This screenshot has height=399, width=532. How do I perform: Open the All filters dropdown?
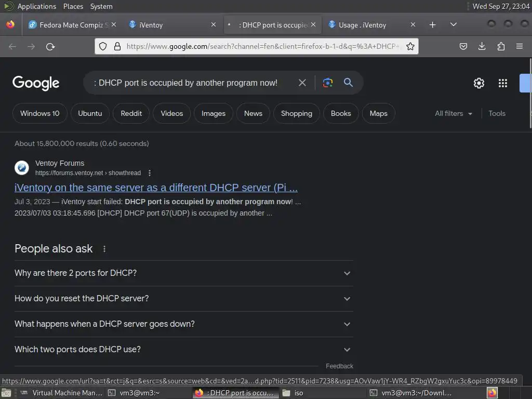point(453,113)
